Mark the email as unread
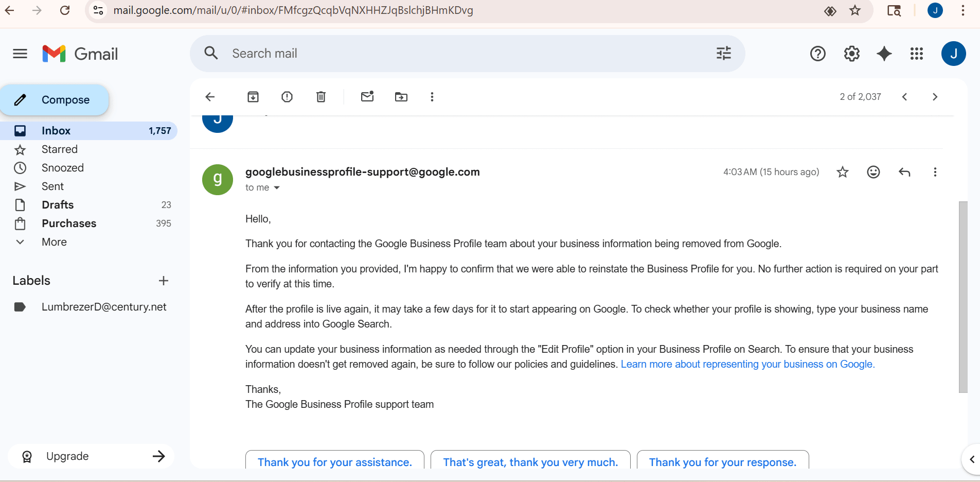This screenshot has height=482, width=980. pyautogui.click(x=367, y=96)
